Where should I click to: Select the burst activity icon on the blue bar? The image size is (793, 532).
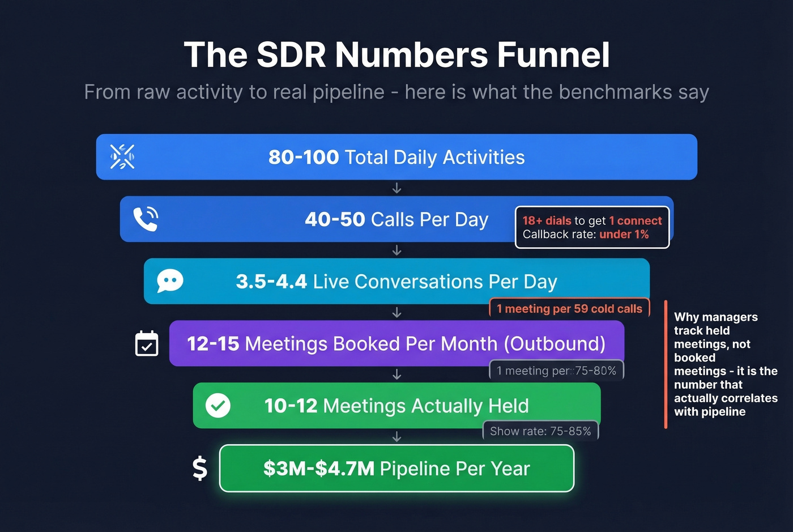coord(122,157)
